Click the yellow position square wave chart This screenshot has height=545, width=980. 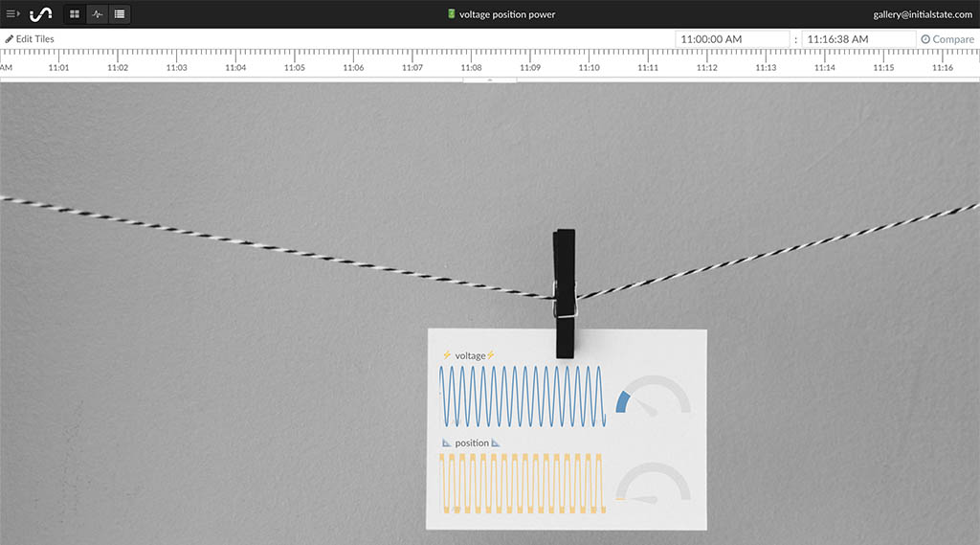pos(523,484)
